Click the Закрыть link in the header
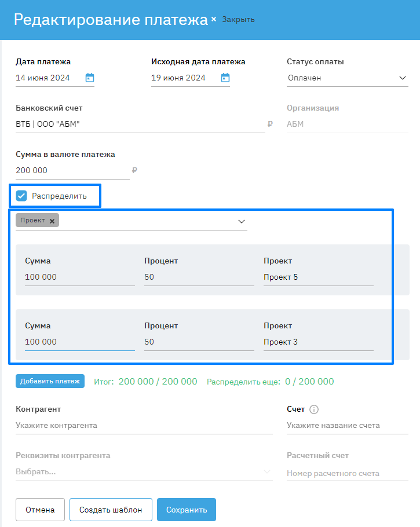The width and height of the screenshot is (420, 527). 238,20
